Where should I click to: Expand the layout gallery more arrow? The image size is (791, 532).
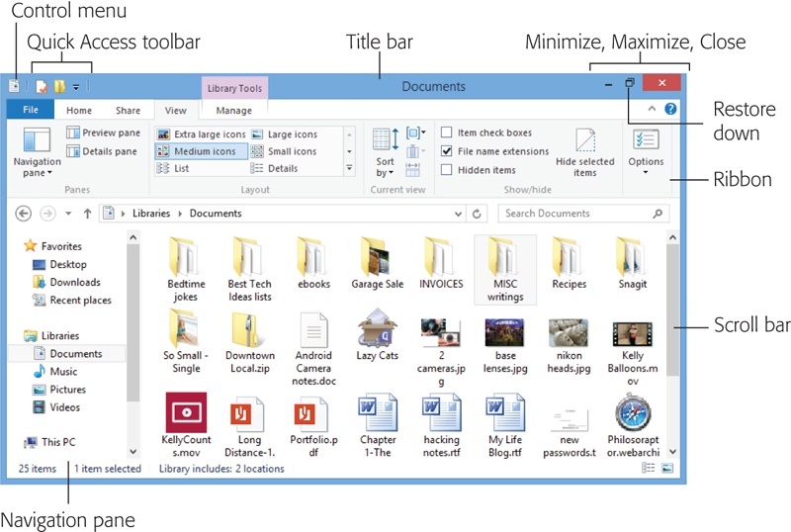click(349, 168)
